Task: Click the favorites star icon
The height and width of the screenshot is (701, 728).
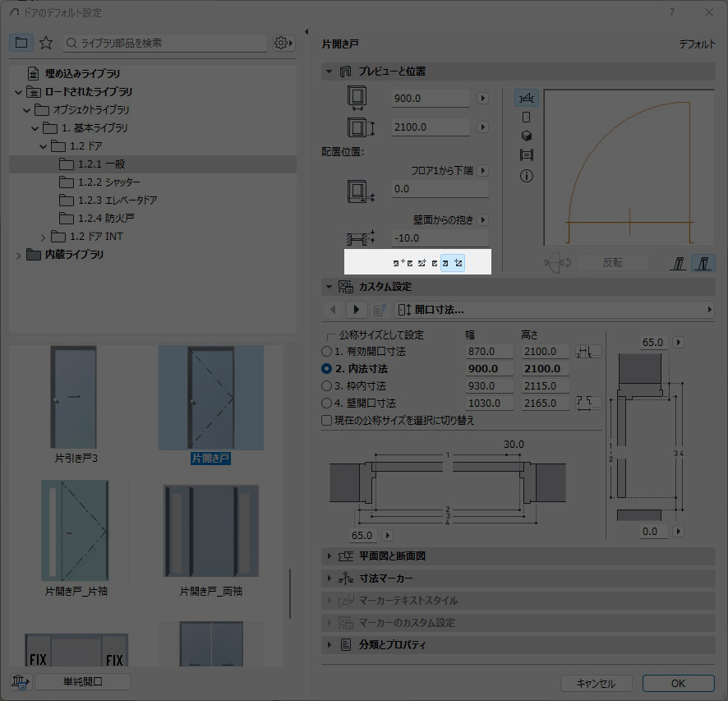Action: (x=46, y=43)
